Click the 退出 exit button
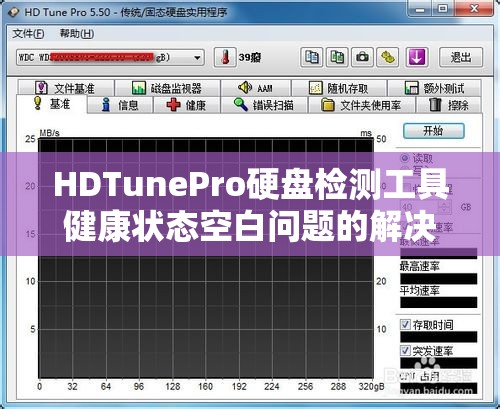Image resolution: width=500 pixels, height=409 pixels. (x=461, y=57)
